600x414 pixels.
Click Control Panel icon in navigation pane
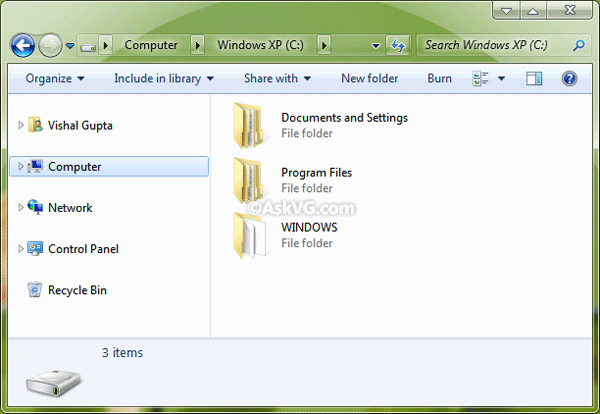coord(35,249)
